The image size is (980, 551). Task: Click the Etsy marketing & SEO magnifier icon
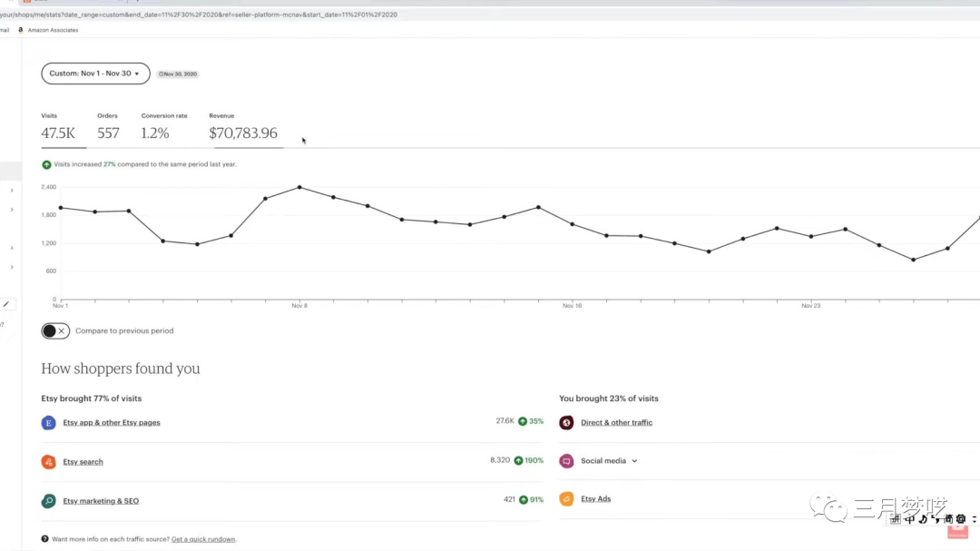[48, 501]
